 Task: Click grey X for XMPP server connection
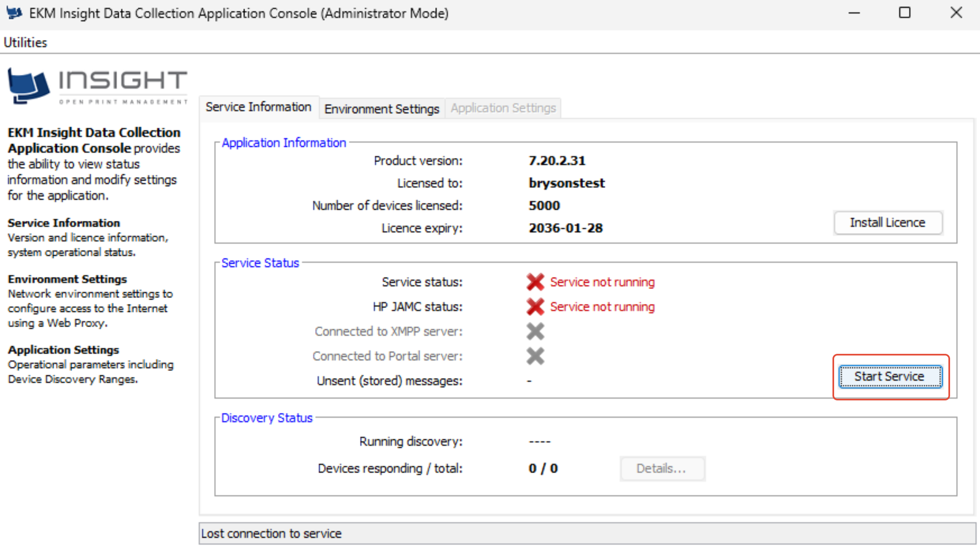click(535, 331)
